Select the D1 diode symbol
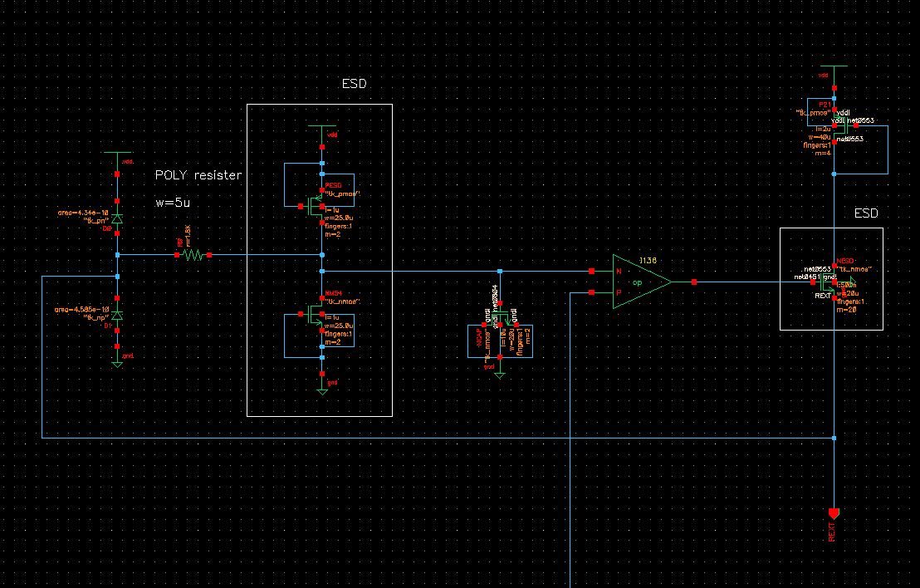The image size is (920, 588). point(117,316)
